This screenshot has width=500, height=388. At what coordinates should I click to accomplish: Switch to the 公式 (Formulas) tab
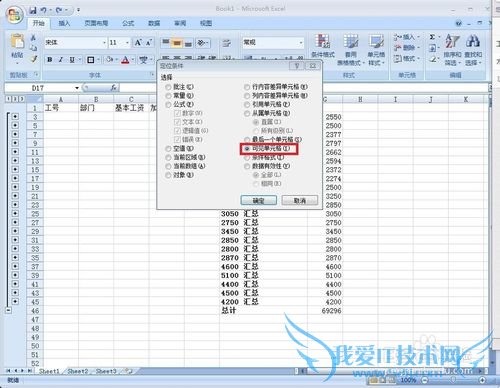click(x=128, y=23)
